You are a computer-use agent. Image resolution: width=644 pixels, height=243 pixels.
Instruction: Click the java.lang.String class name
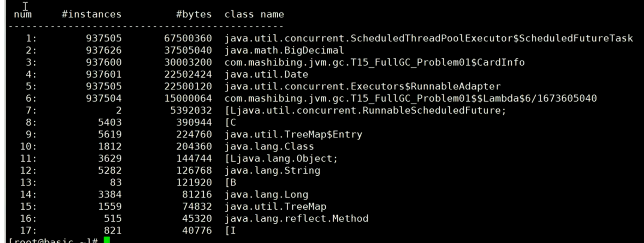tap(272, 171)
